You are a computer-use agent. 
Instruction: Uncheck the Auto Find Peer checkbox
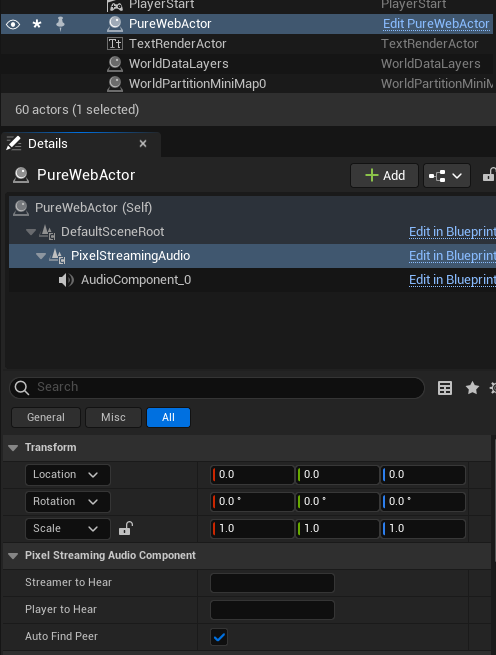click(x=219, y=637)
